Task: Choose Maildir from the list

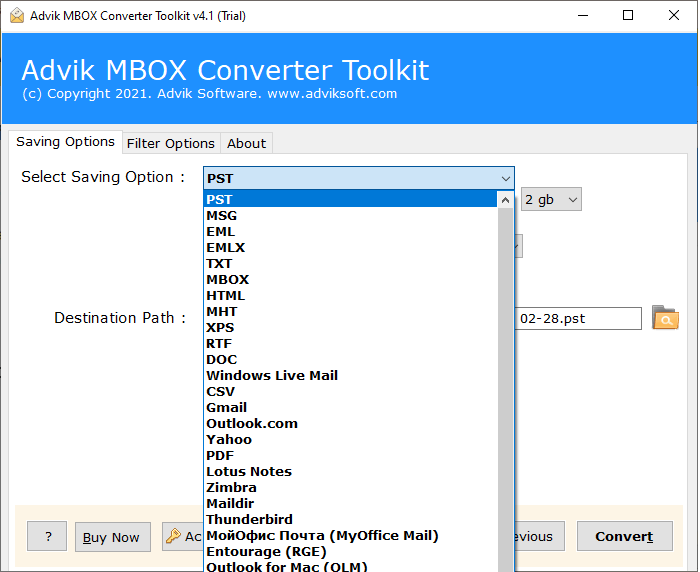Action: [x=350, y=503]
